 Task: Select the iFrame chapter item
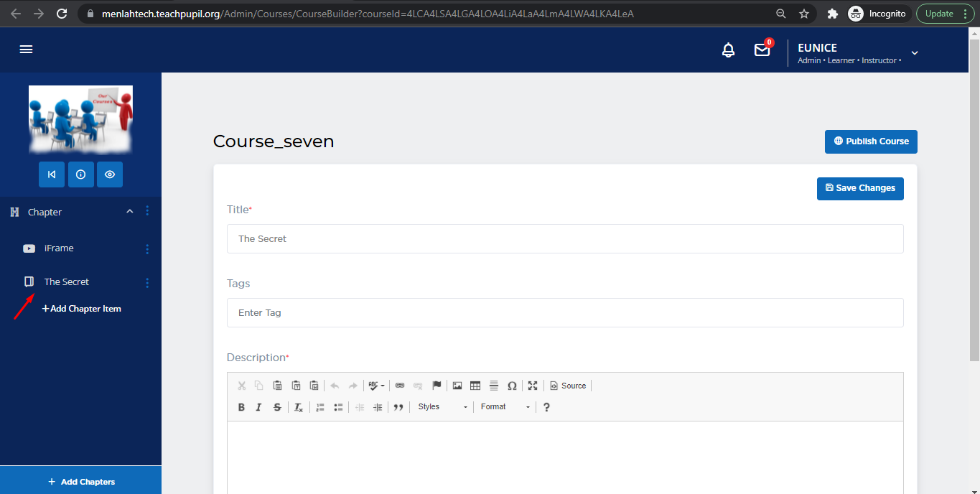[59, 248]
